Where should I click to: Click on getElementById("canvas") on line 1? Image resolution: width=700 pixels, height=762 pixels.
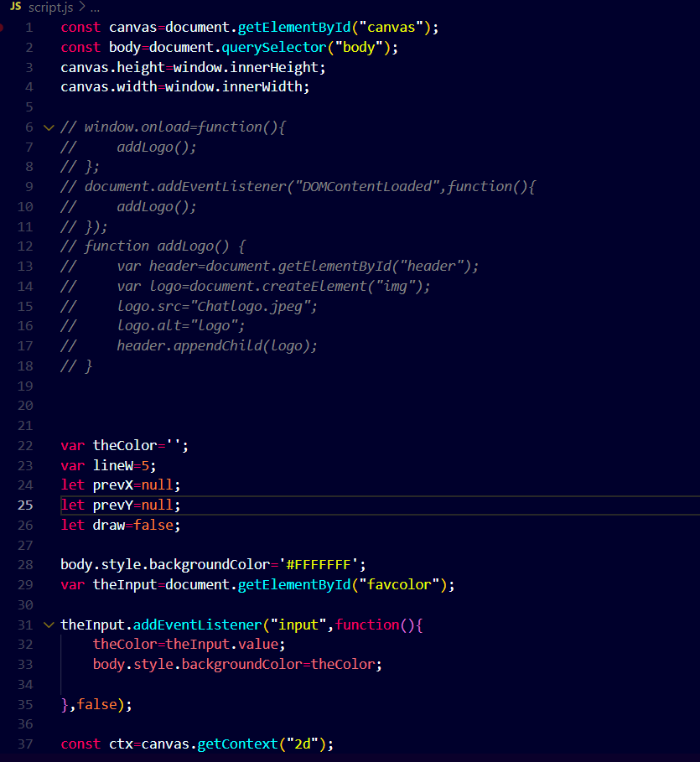click(x=334, y=28)
